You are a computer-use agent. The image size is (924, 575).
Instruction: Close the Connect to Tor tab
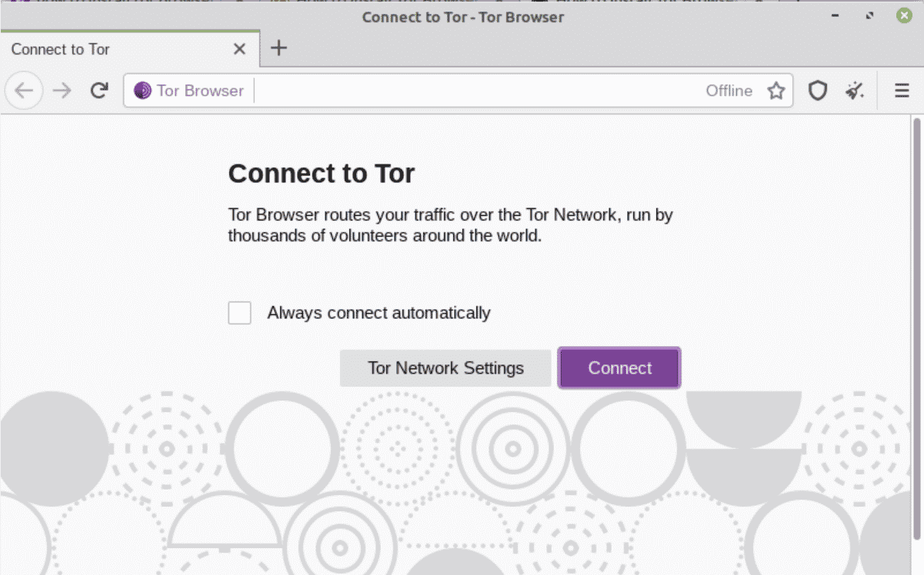tap(239, 49)
